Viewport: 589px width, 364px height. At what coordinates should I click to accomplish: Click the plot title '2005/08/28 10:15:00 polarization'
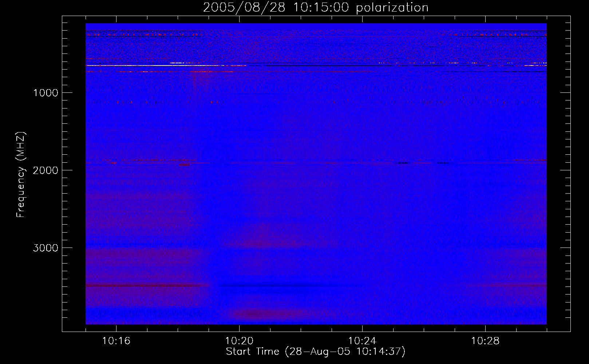click(x=316, y=8)
